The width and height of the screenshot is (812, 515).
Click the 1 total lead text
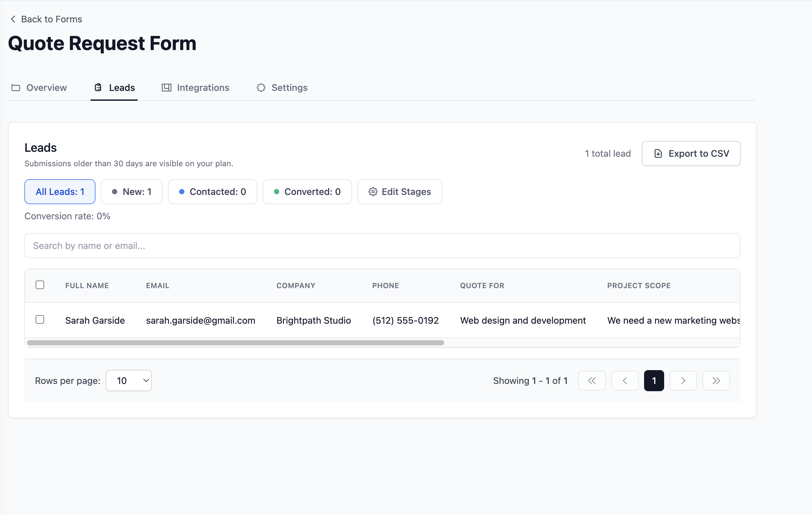click(x=608, y=153)
